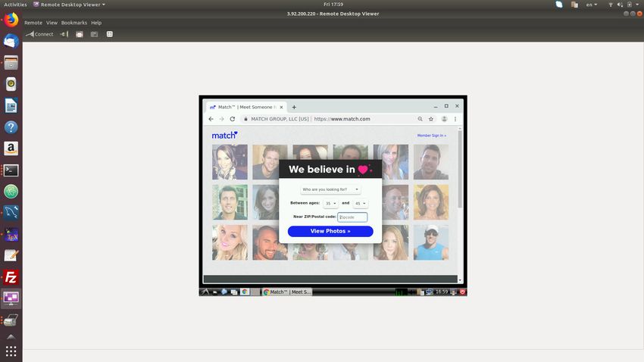The height and width of the screenshot is (362, 644).
Task: Open the Bookmarks menu
Action: pyautogui.click(x=74, y=23)
